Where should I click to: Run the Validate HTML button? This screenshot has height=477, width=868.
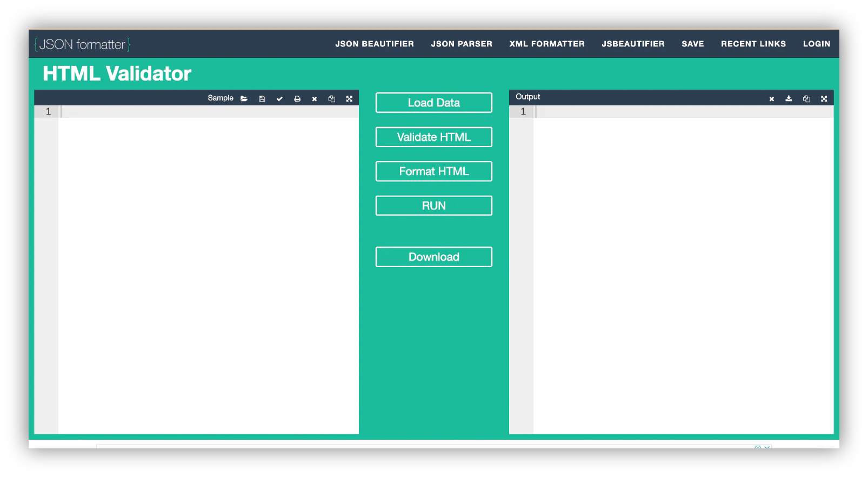[434, 137]
